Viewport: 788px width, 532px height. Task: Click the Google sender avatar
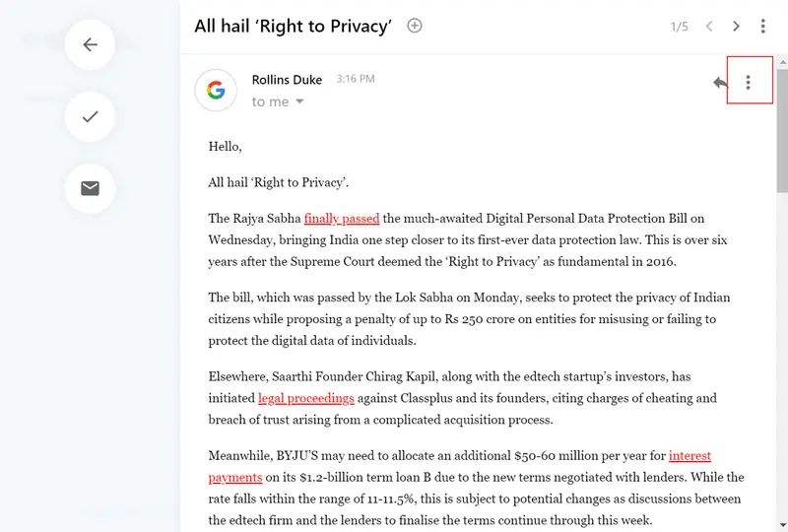[216, 90]
